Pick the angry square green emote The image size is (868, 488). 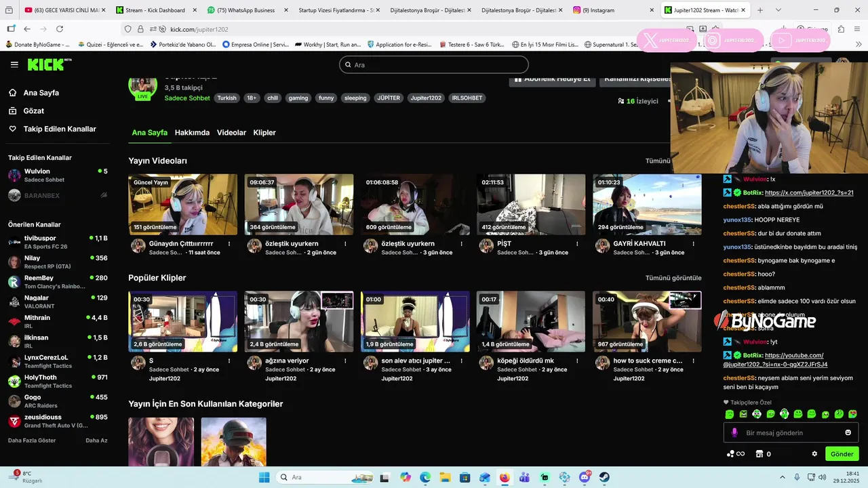tap(743, 414)
